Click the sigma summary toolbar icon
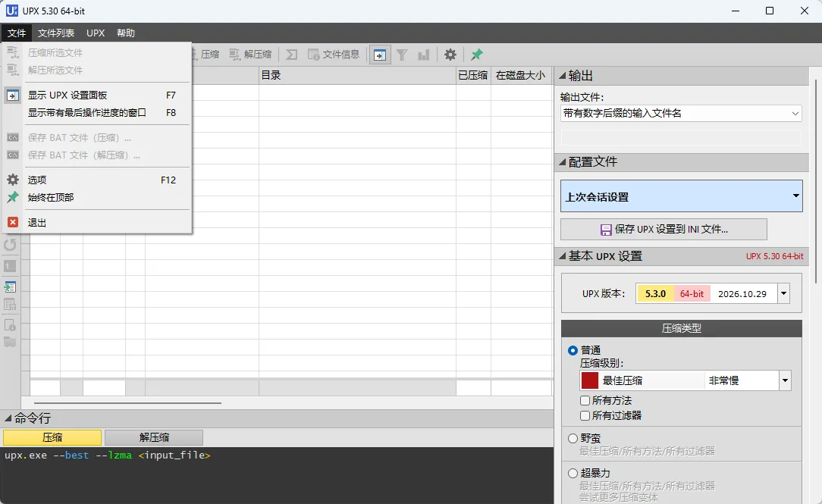Screen dimensions: 822x504 (x=291, y=55)
